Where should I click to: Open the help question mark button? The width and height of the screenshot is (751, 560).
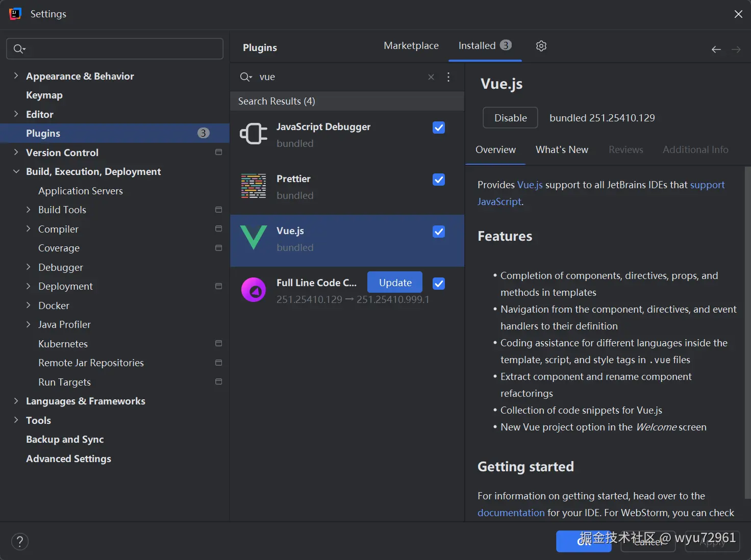(x=20, y=542)
